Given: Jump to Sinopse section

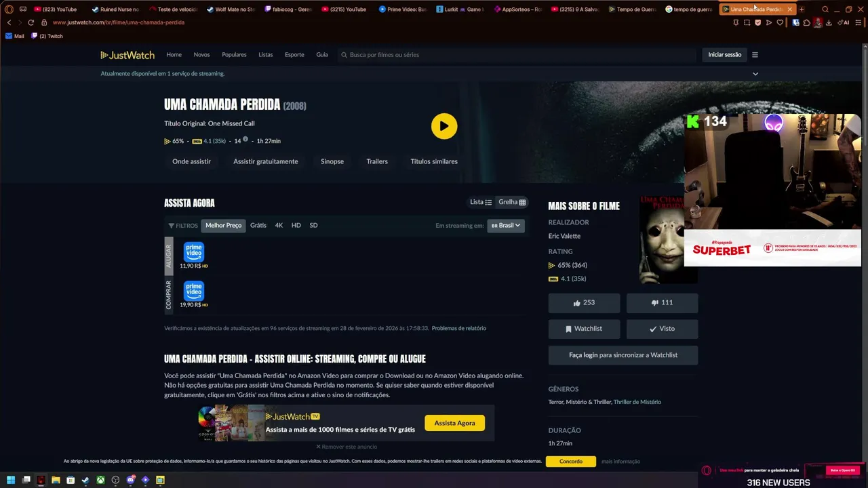Looking at the screenshot, I should point(332,161).
